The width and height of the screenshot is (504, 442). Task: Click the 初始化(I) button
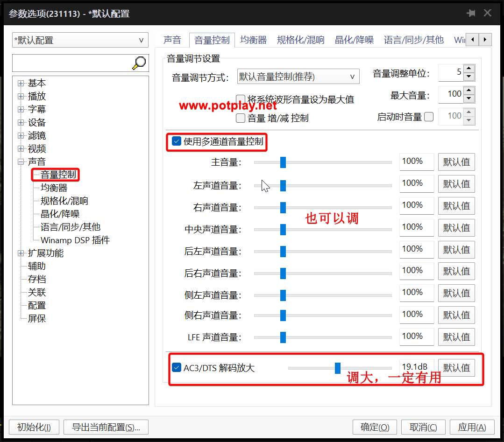click(34, 427)
